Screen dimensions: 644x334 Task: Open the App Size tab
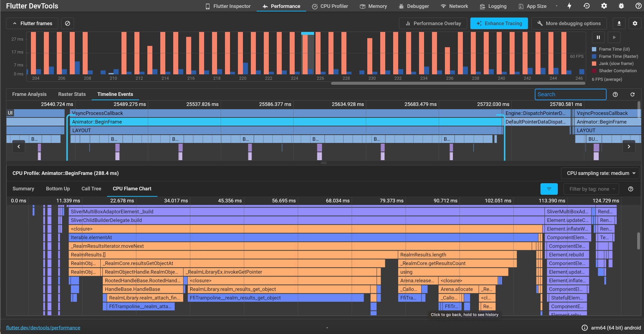(x=532, y=6)
